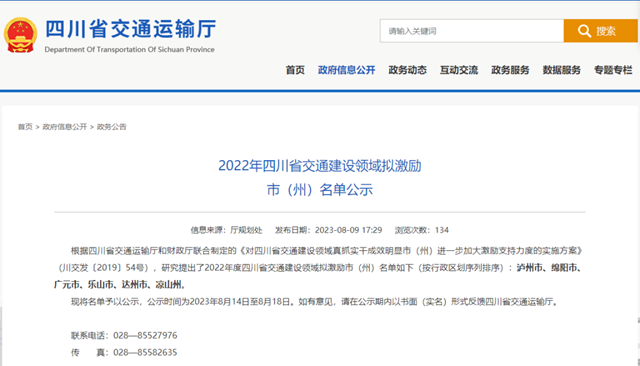This screenshot has width=640, height=366.
Task: Open the 政务动态 menu item
Action: tap(407, 70)
